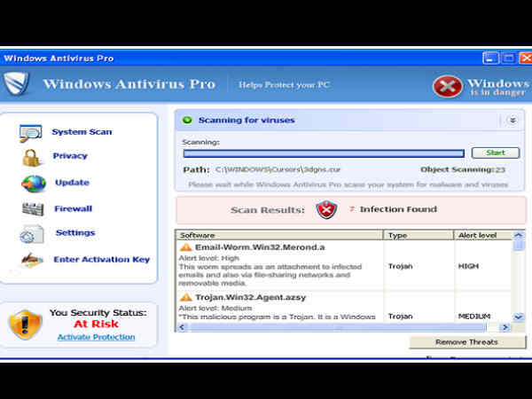Click the threat list scroll right arrow

(x=505, y=327)
